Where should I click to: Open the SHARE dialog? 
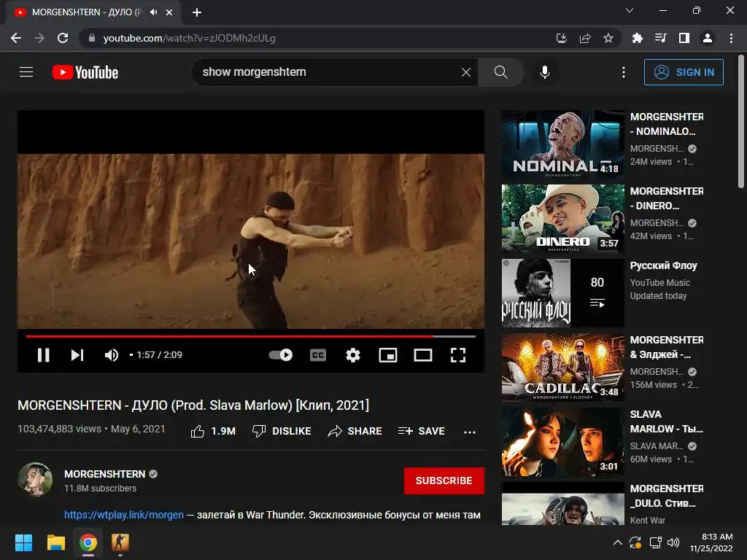point(355,432)
